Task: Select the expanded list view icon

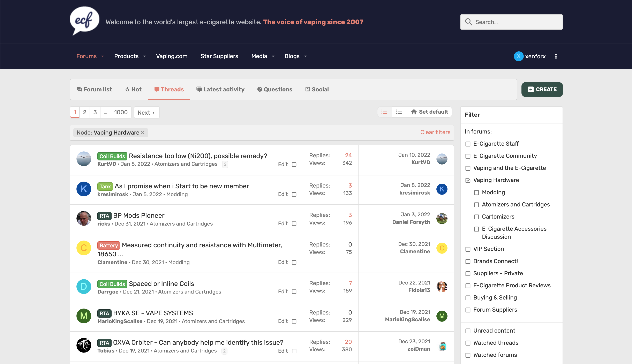Action: (x=384, y=112)
